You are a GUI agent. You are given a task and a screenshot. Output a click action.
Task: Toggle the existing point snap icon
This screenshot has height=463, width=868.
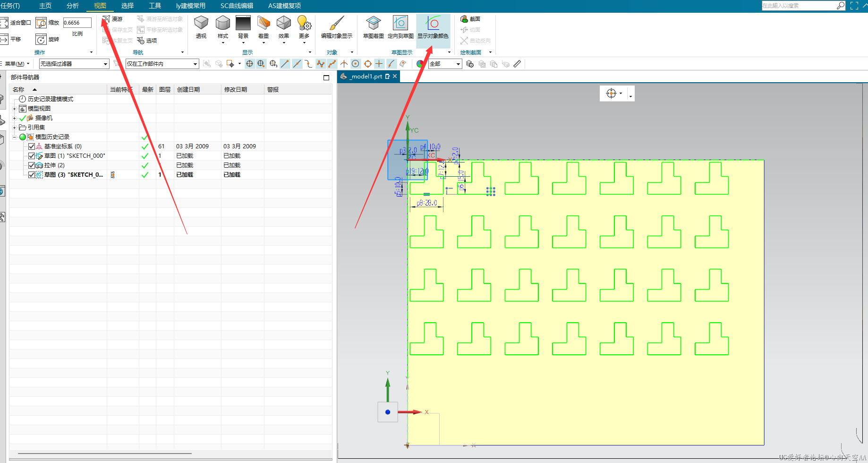tap(379, 64)
